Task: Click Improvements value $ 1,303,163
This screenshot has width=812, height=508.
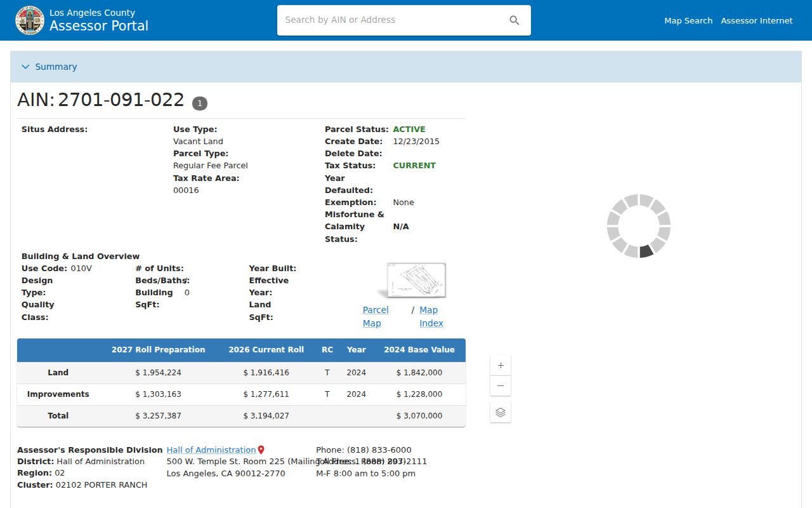Action: click(x=158, y=394)
